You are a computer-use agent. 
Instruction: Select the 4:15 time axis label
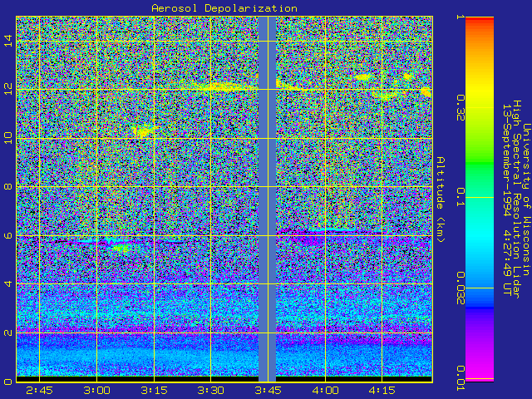coord(382,391)
